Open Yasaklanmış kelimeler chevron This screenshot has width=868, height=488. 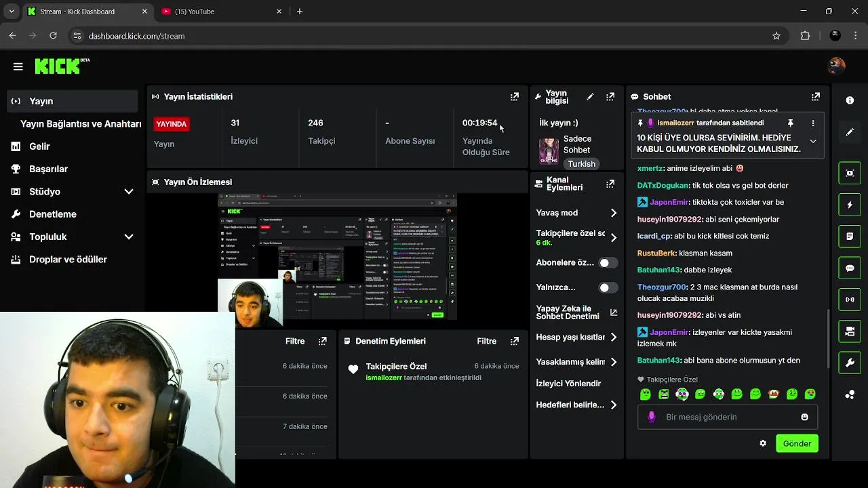(614, 362)
